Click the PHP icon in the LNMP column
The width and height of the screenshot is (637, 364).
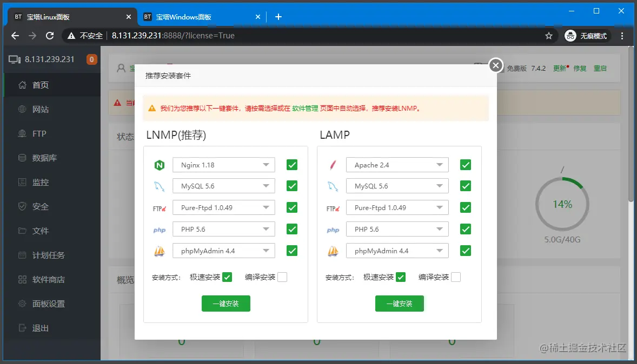tap(158, 229)
